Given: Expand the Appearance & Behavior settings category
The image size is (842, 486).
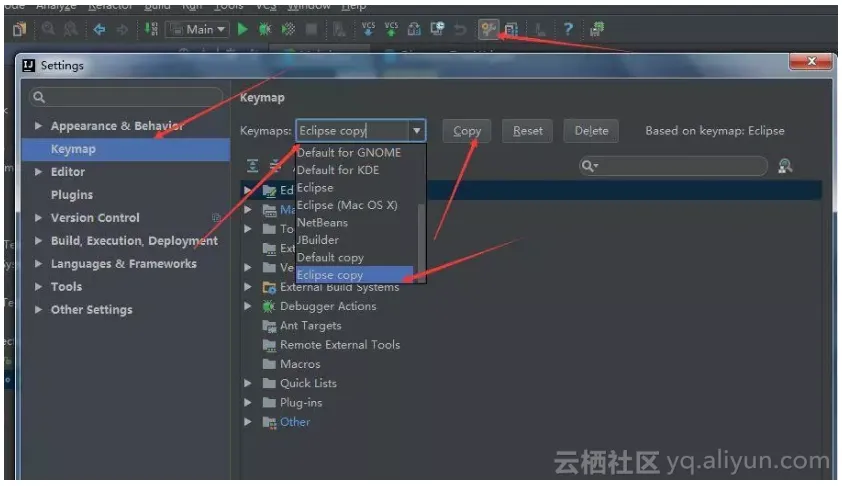Looking at the screenshot, I should click(39, 126).
